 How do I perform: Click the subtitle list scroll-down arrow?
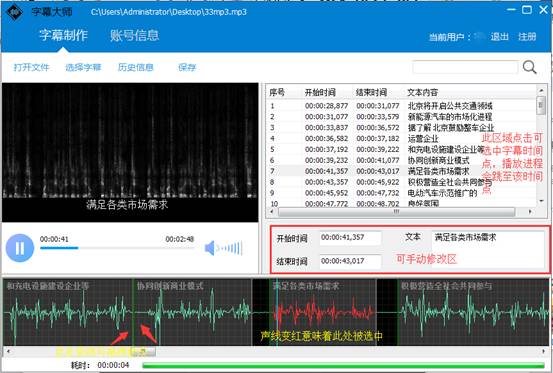541,201
